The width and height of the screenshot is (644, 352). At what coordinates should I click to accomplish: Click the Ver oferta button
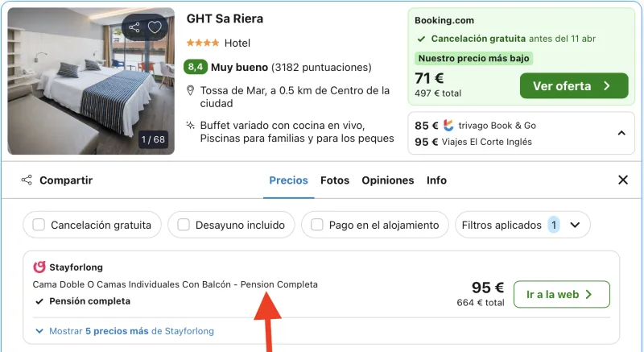(x=574, y=86)
